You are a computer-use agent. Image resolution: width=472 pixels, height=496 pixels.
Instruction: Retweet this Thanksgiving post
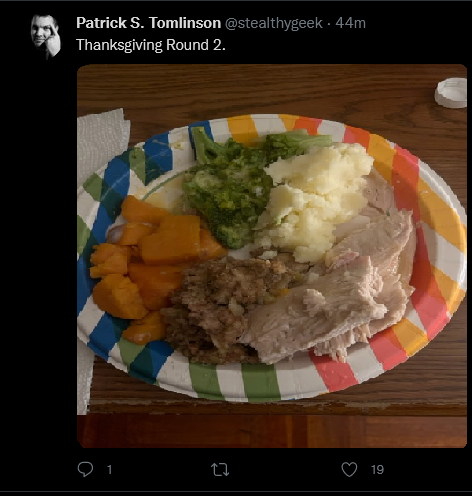pyautogui.click(x=220, y=470)
